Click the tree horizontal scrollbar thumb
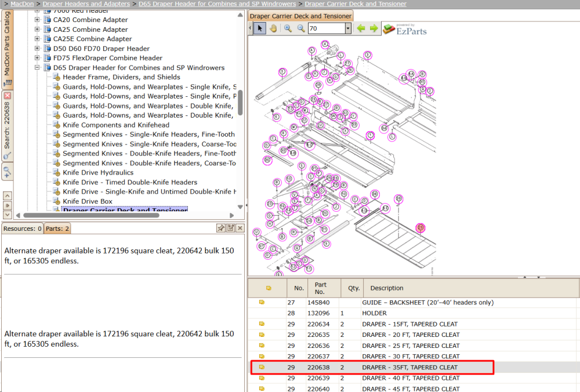The width and height of the screenshot is (580, 392). click(91, 215)
